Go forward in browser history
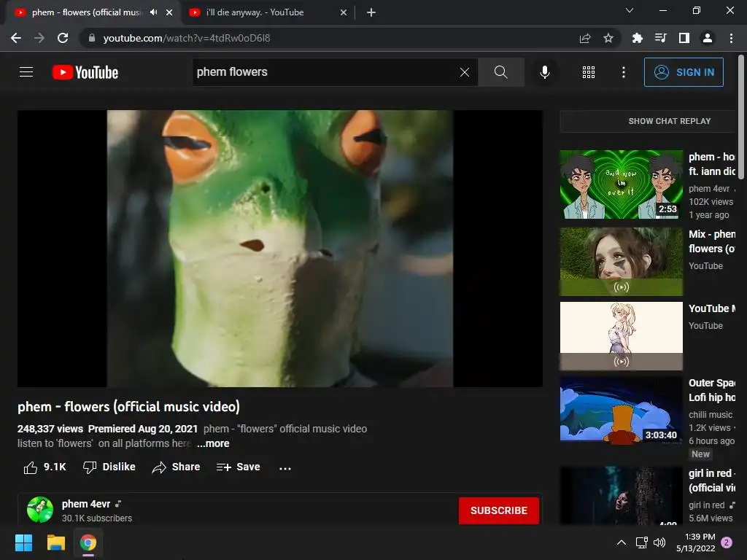Viewport: 747px width, 560px height. (39, 38)
